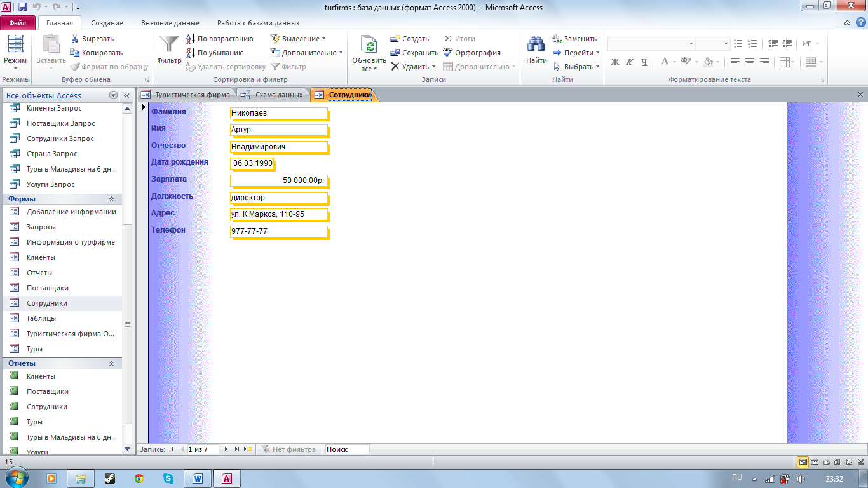Toggle bold Ж formatting
This screenshot has width=868, height=488.
pyautogui.click(x=614, y=62)
